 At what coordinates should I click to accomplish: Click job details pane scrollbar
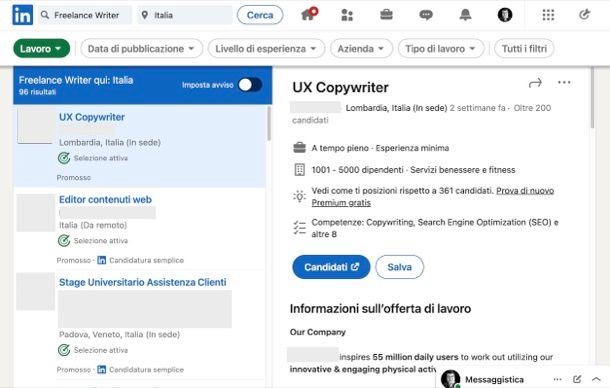click(592, 97)
